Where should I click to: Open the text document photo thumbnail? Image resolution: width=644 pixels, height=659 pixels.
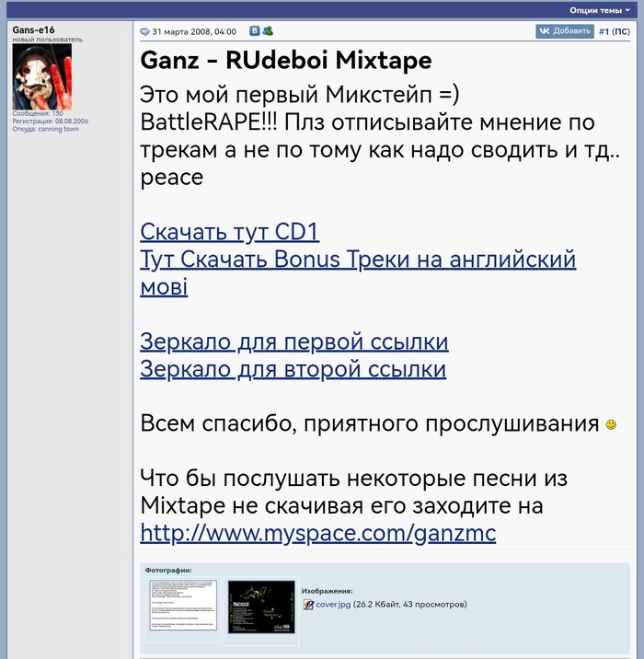point(183,605)
